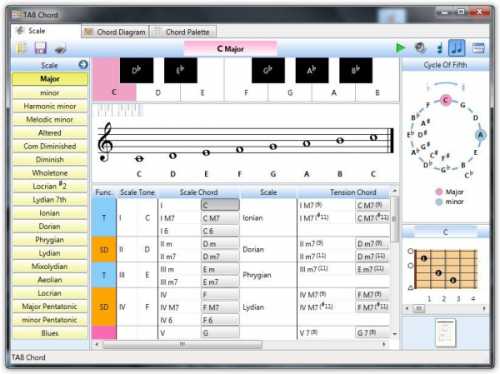The image size is (500, 374).
Task: Click the green Play button in the toolbar
Action: point(400,48)
